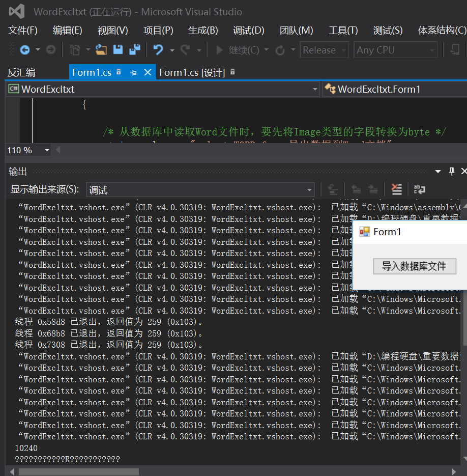The height and width of the screenshot is (476, 467).
Task: Click the Form1 window app icon
Action: (x=364, y=232)
